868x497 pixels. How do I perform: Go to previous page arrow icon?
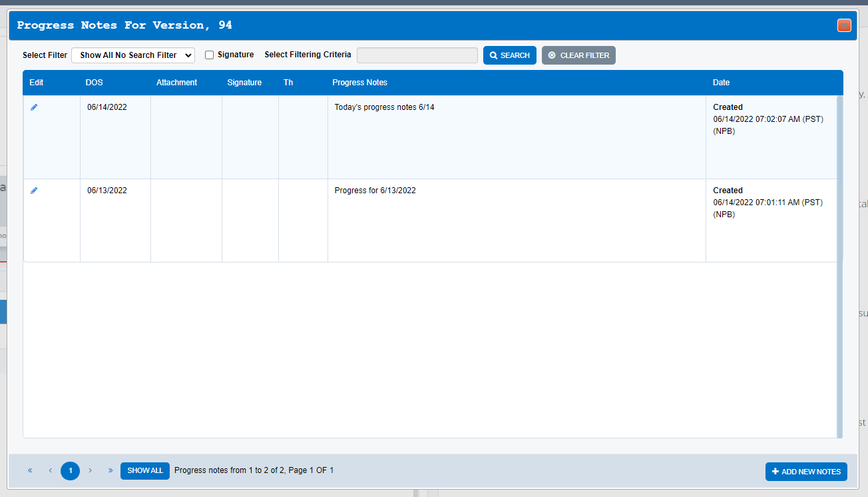pyautogui.click(x=50, y=470)
